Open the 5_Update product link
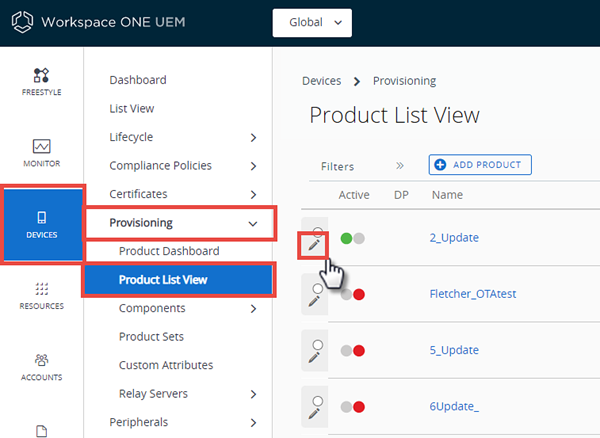The width and height of the screenshot is (600, 438). click(x=454, y=350)
